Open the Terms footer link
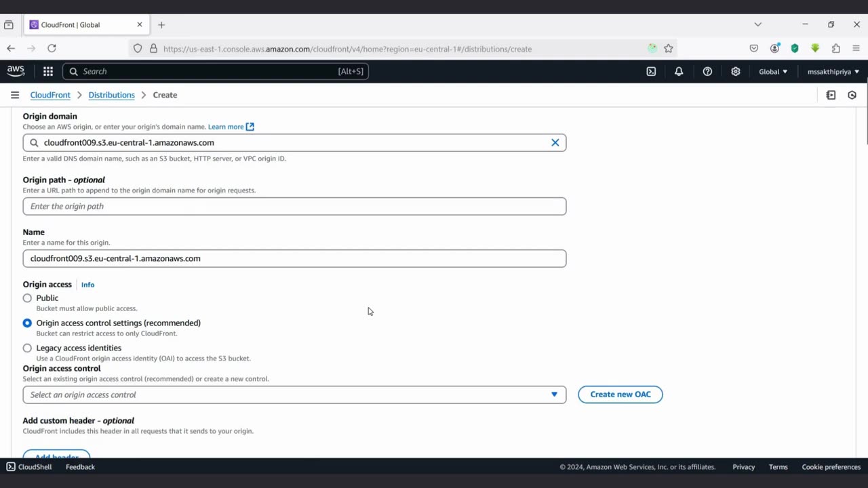Screen dimensions: 868x488 (x=778, y=467)
